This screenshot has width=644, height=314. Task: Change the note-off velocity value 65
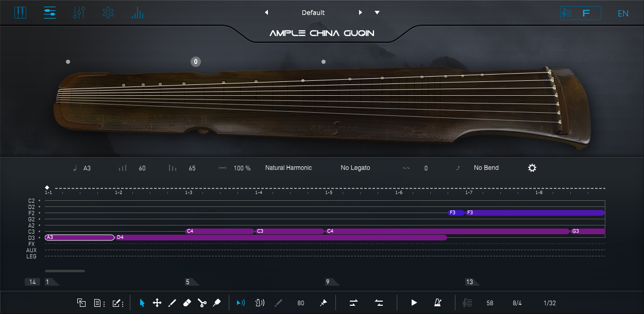pos(192,168)
